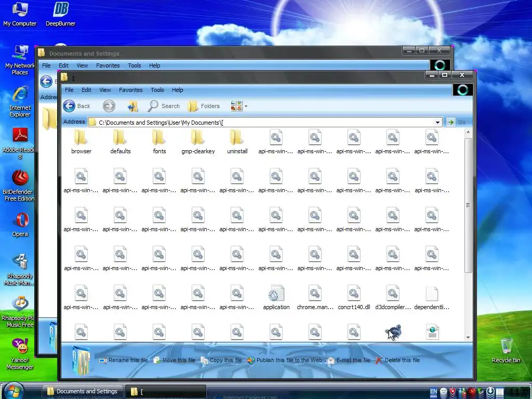Click the Windows Start orb

14,390
